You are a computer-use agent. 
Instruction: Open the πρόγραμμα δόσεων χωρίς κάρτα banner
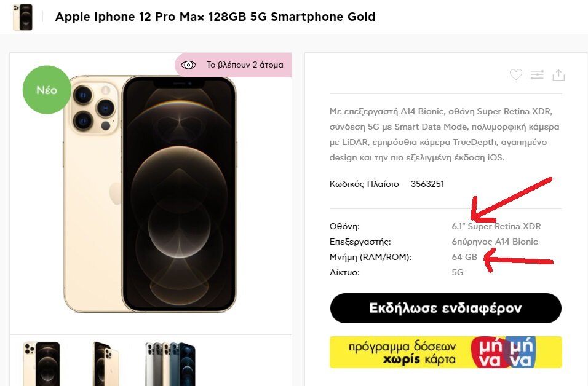pyautogui.click(x=445, y=352)
